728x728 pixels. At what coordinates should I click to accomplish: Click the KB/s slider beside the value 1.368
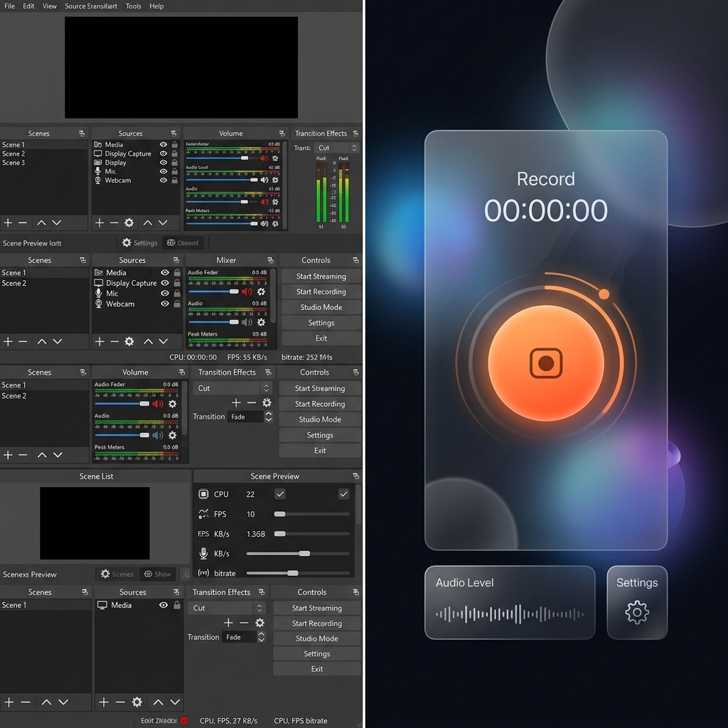pyautogui.click(x=311, y=534)
